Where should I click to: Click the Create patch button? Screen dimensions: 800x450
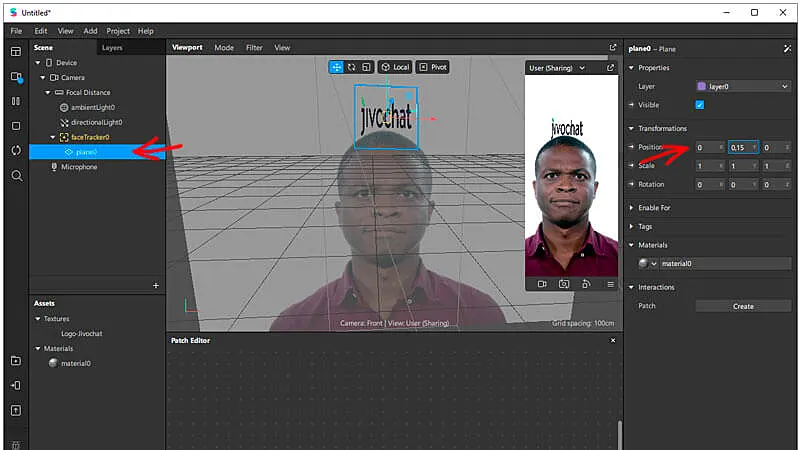(742, 306)
